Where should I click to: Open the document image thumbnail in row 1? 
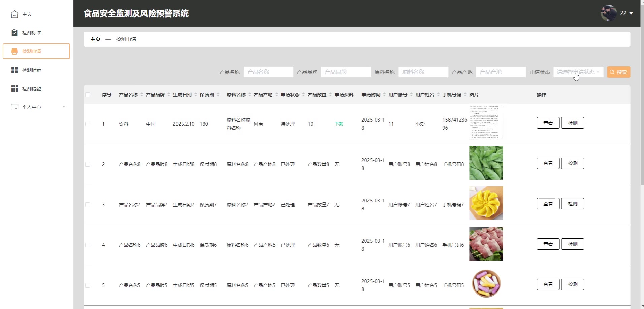click(486, 123)
